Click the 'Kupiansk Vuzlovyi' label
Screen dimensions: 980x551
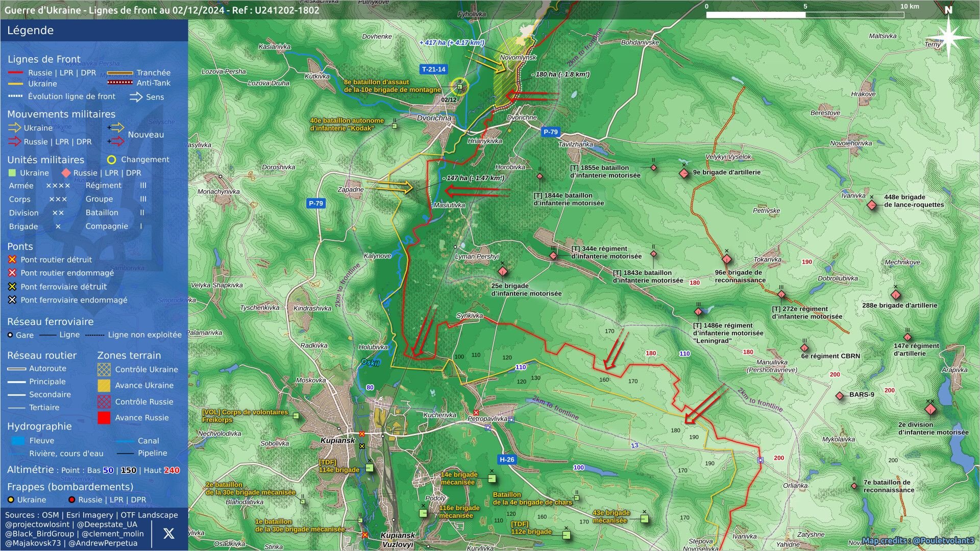398,540
